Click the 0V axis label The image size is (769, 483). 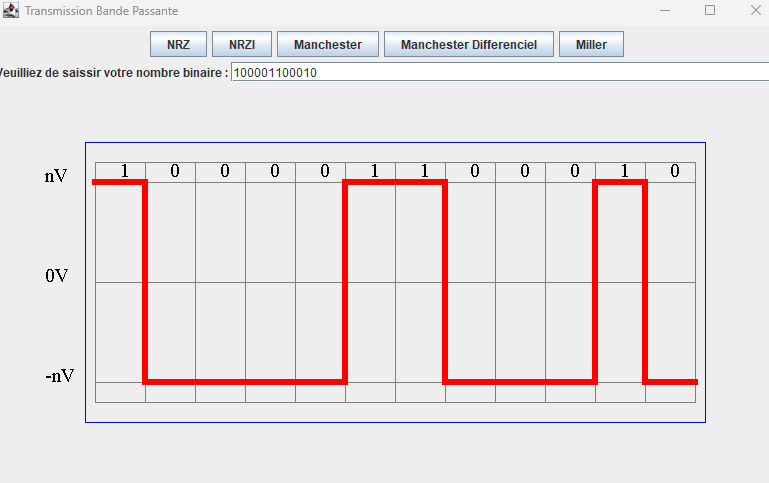point(56,276)
